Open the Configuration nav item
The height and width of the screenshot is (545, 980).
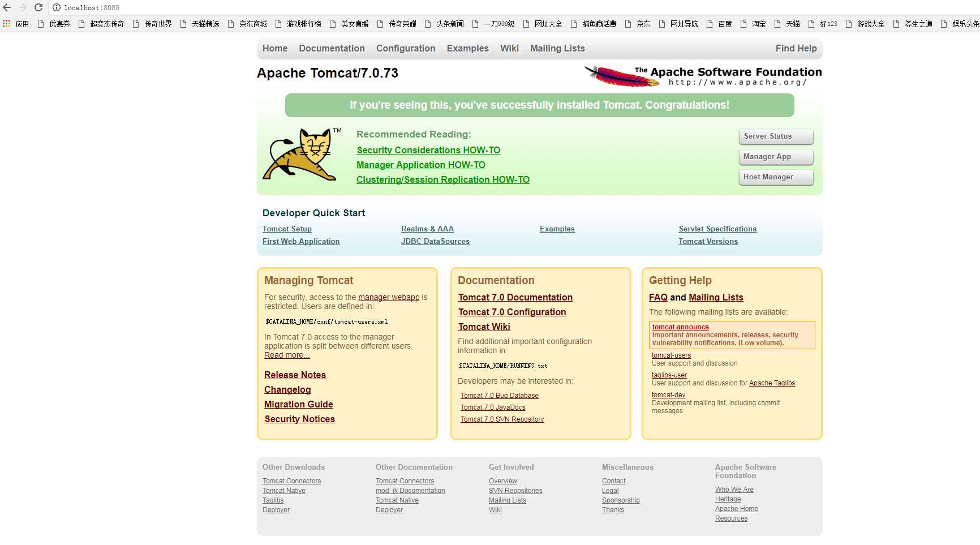(x=406, y=49)
